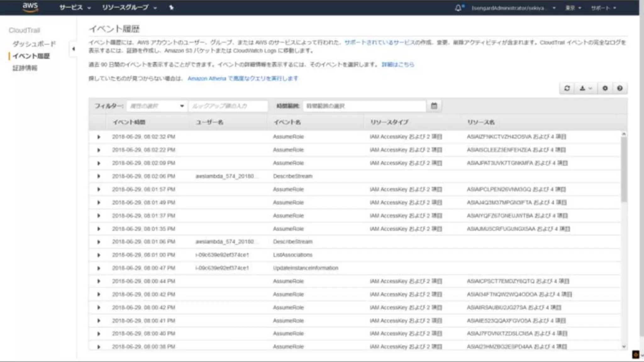Open the time range calendar icon
The width and height of the screenshot is (644, 362).
click(434, 106)
